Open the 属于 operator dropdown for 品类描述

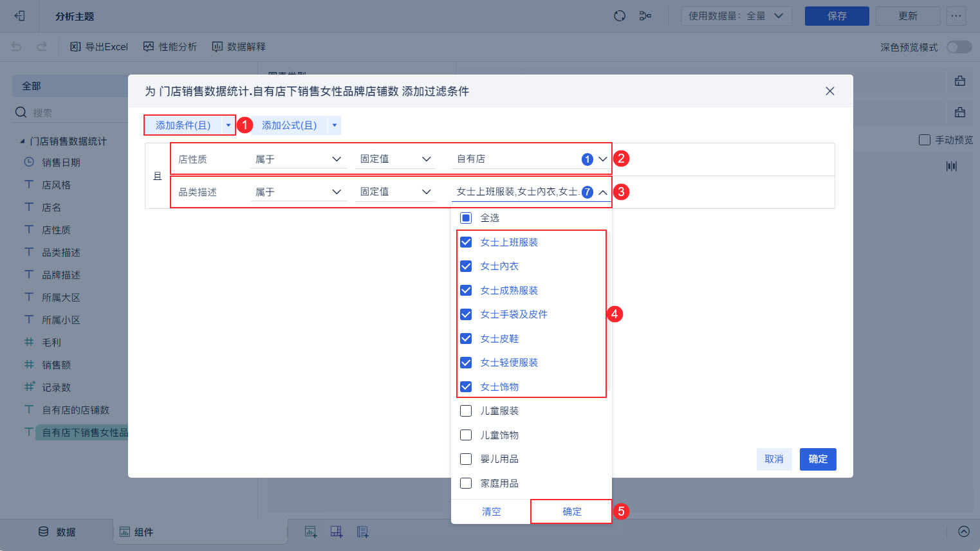[x=299, y=192]
